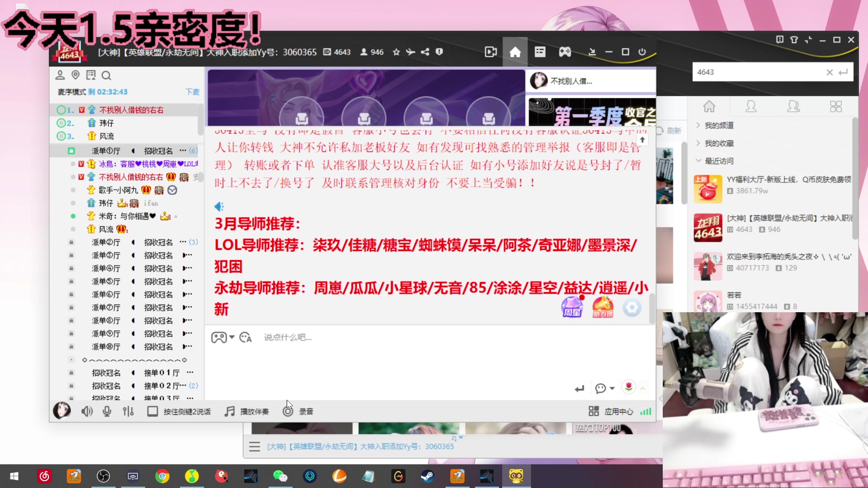Expand the 我的频道 section
The height and width of the screenshot is (488, 868).
tap(714, 125)
